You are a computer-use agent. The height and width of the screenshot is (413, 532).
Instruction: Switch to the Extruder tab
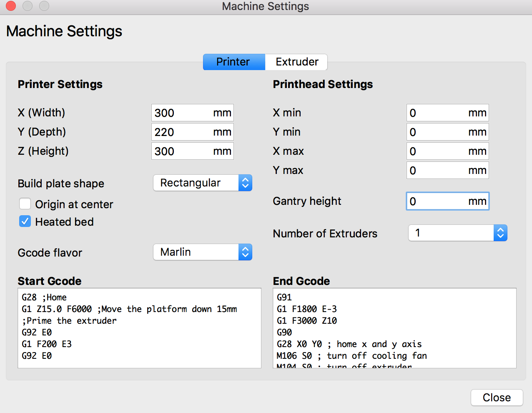point(296,62)
